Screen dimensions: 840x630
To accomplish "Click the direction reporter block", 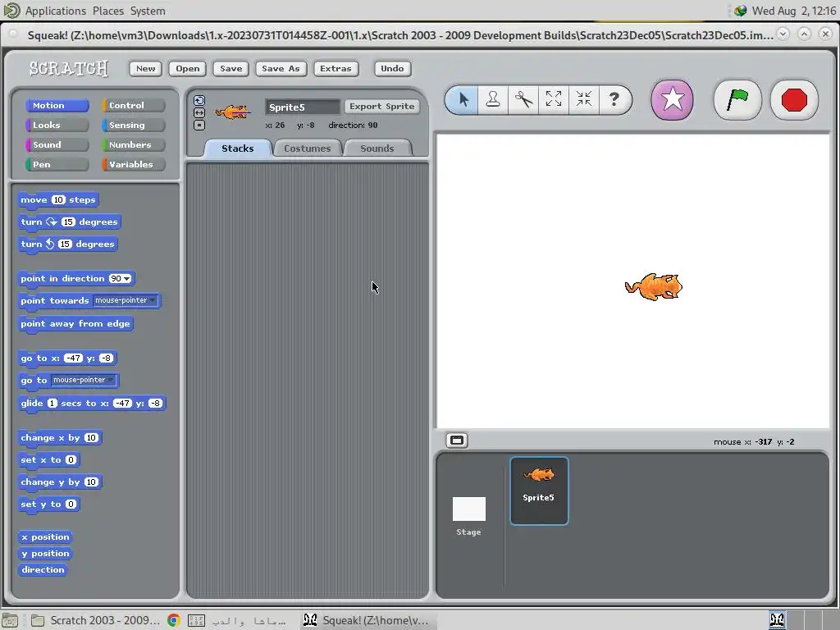I will click(x=43, y=570).
